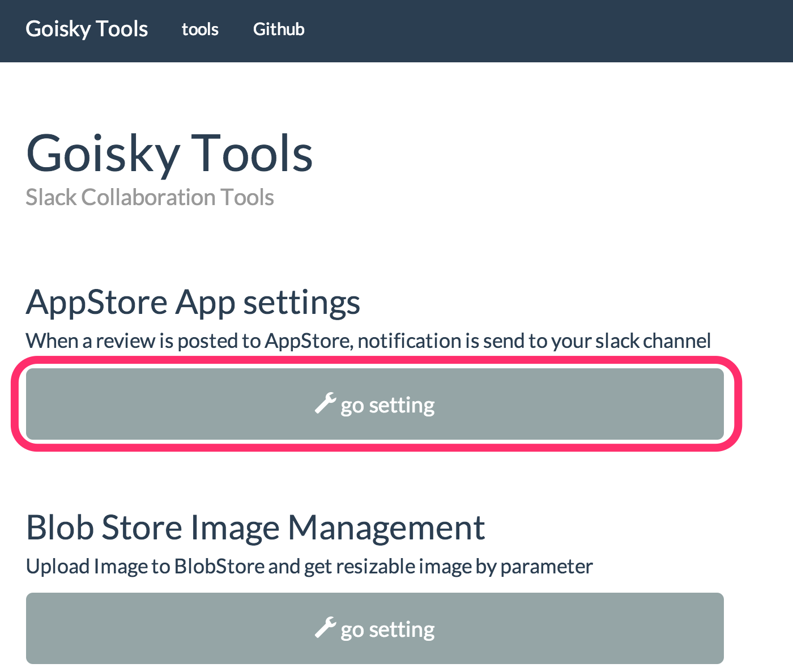Click go setting under AppStore App settings
Screen dimensions: 793x672
click(375, 404)
